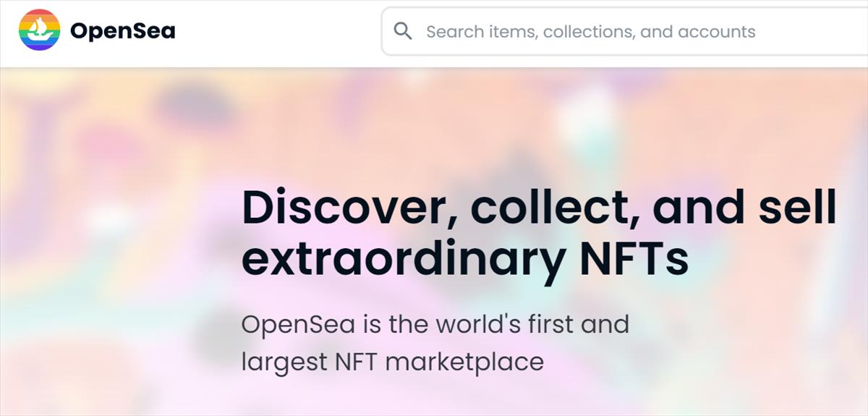868x416 pixels.
Task: Click the word "and" in the headline
Action: pos(698,207)
